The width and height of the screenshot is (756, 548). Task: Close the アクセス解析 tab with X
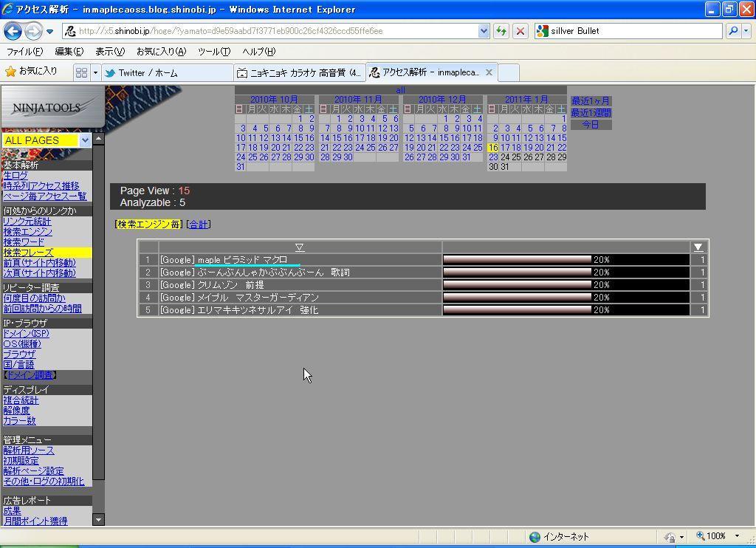coord(489,72)
